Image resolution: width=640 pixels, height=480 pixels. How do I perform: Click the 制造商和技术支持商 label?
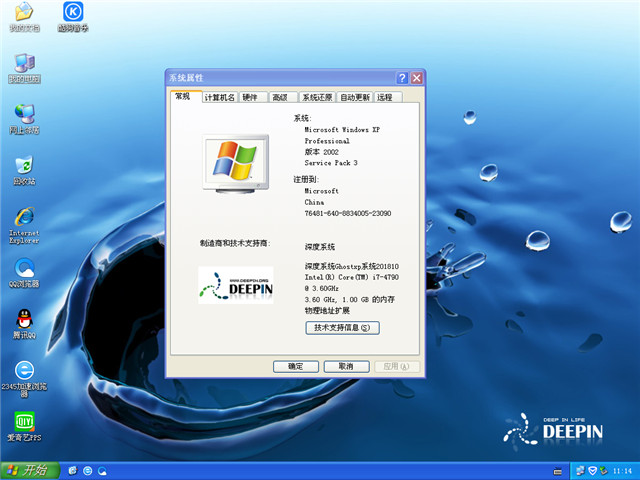(235, 243)
